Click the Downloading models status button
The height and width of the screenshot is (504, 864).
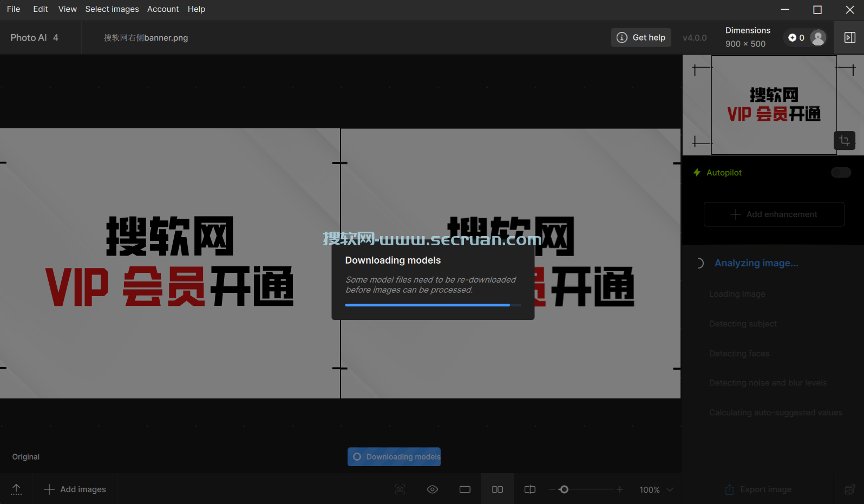click(x=394, y=457)
